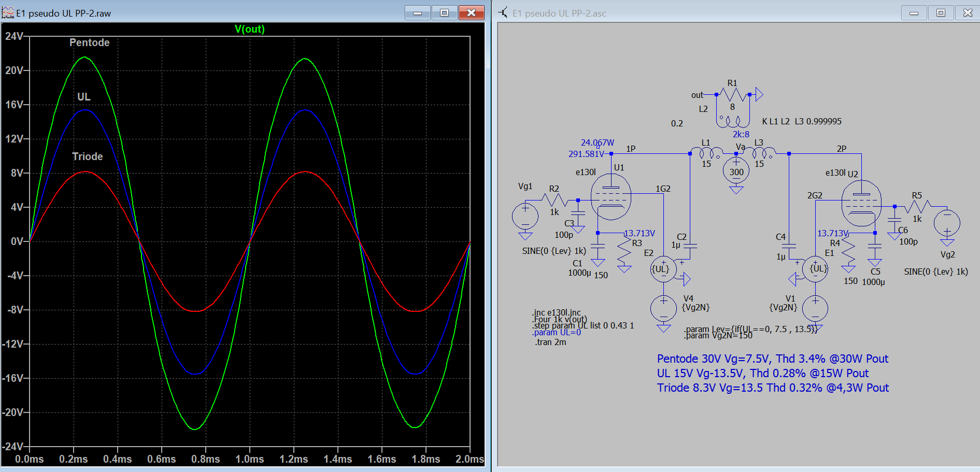
Task: Maximize the E1 pseudo UL PP-2.raw window
Action: click(x=444, y=13)
